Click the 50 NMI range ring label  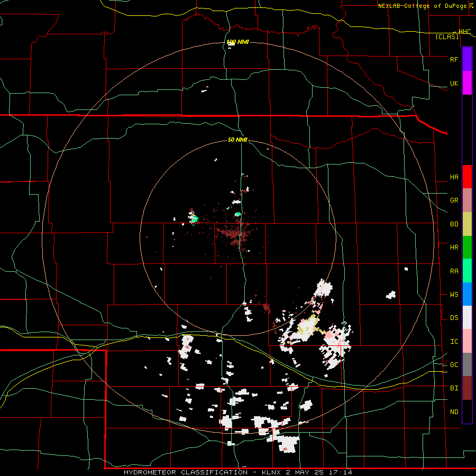237,140
